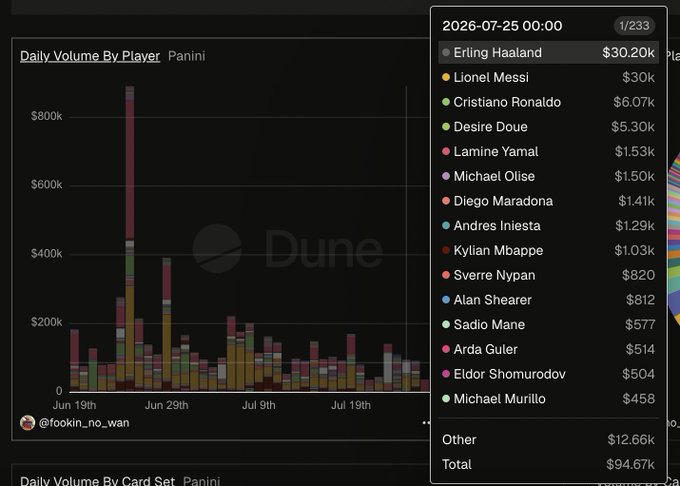Open the Daily Volume By Player chart title
Screen dimensions: 680x486
(90, 56)
